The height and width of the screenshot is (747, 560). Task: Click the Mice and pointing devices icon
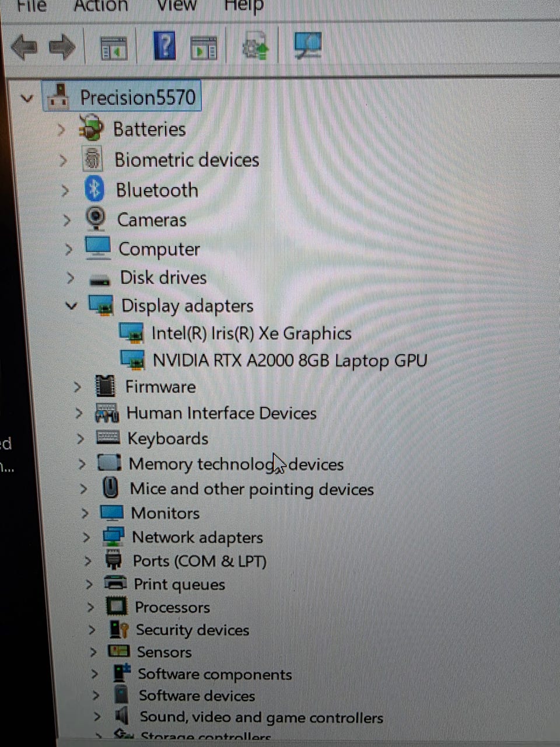click(110, 488)
